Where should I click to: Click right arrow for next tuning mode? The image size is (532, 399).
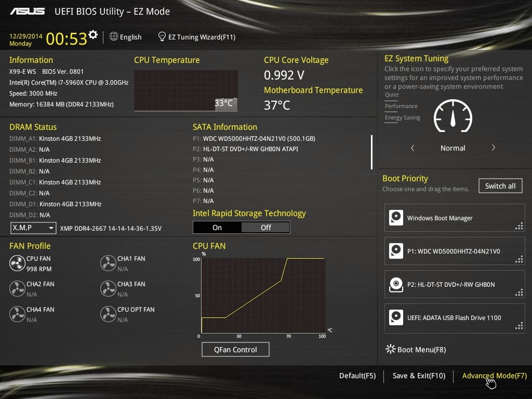pos(494,148)
